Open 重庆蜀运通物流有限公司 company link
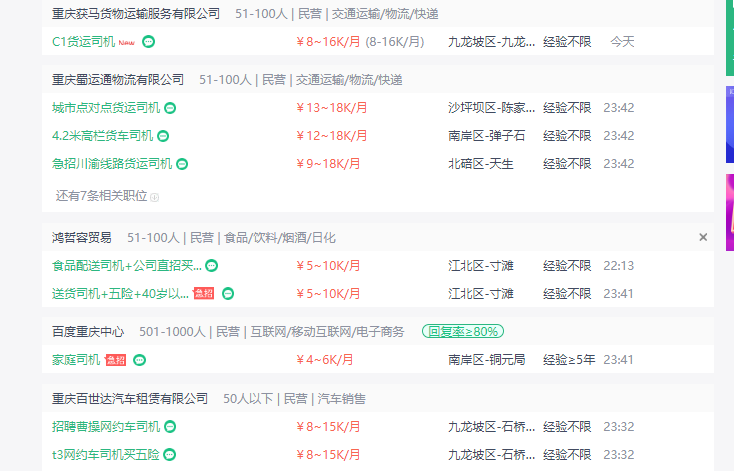The height and width of the screenshot is (471, 734). pyautogui.click(x=118, y=79)
